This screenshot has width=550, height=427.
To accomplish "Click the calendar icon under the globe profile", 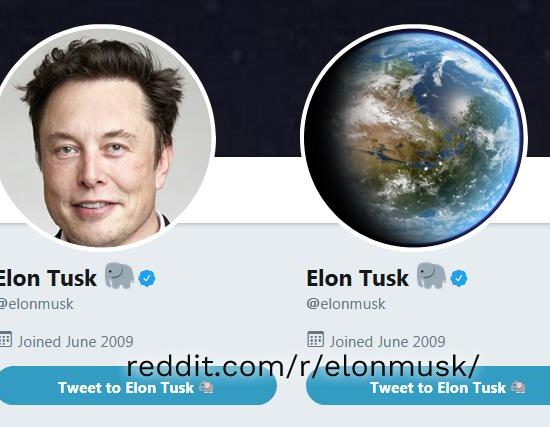I will click(316, 339).
